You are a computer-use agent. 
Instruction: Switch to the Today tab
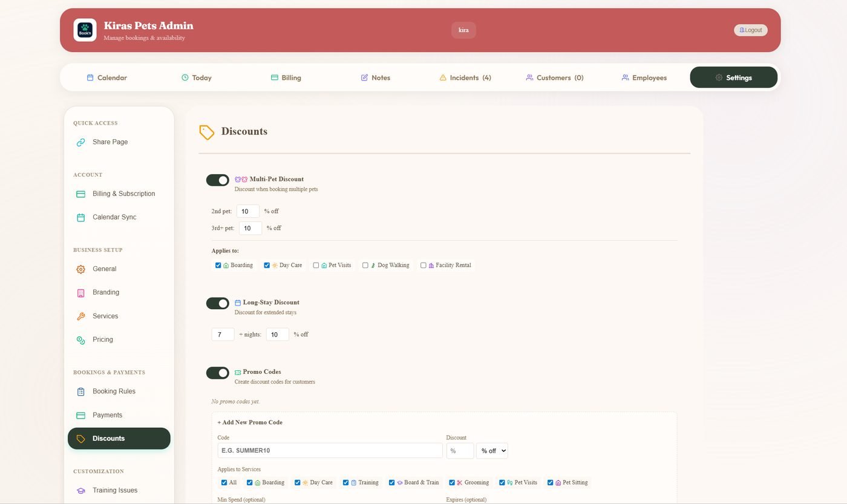(196, 77)
